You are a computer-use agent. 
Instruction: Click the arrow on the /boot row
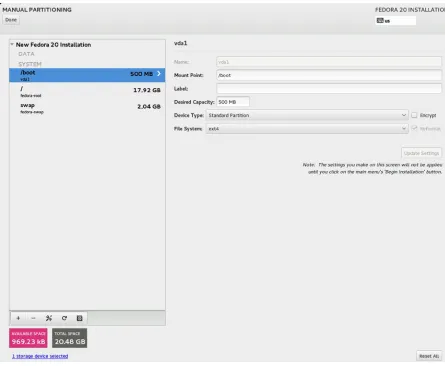click(x=159, y=73)
